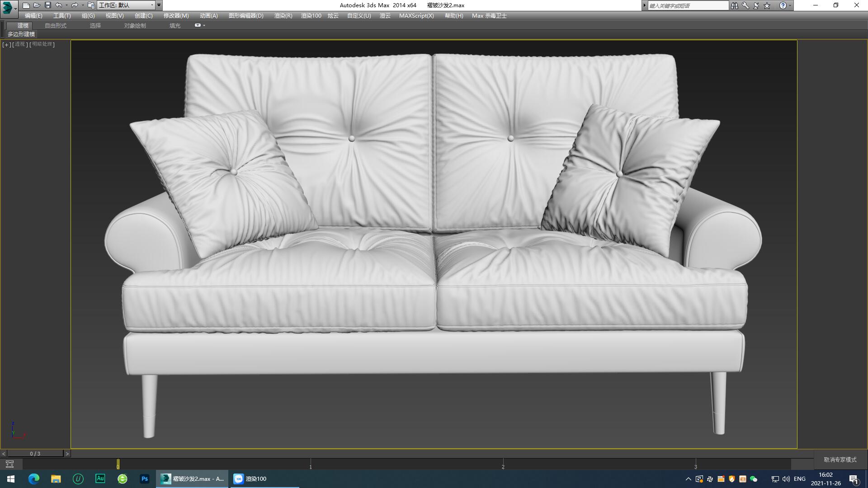Click the 取消专家模式 button
The image size is (868, 488).
(840, 459)
